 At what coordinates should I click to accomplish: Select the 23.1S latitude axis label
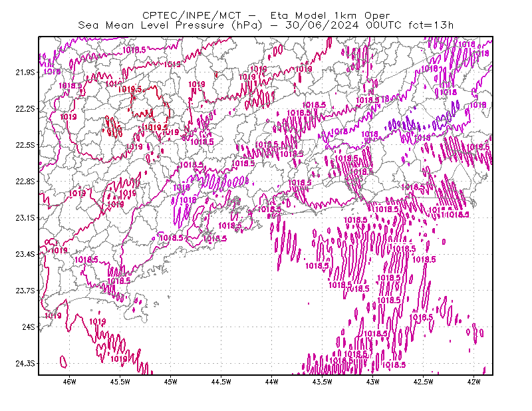point(25,217)
